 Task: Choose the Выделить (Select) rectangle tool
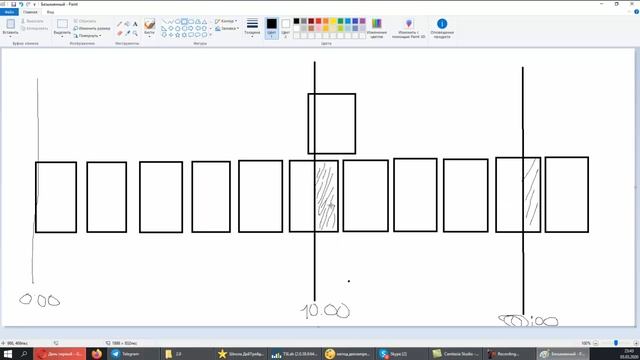tap(62, 24)
